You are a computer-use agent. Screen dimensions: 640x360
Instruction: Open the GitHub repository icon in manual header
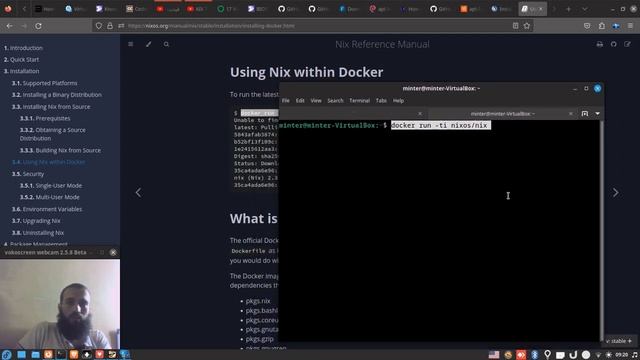point(613,44)
